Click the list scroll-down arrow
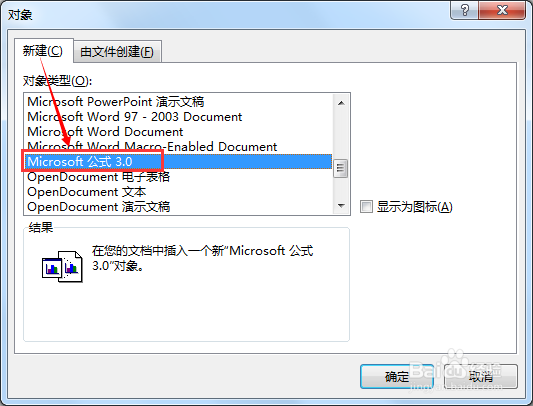The image size is (533, 406). click(x=341, y=206)
